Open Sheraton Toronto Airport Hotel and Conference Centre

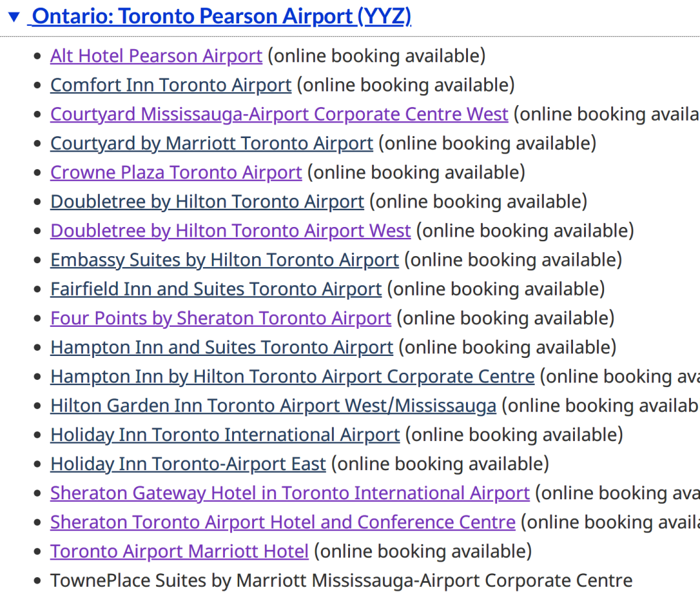coord(283,523)
